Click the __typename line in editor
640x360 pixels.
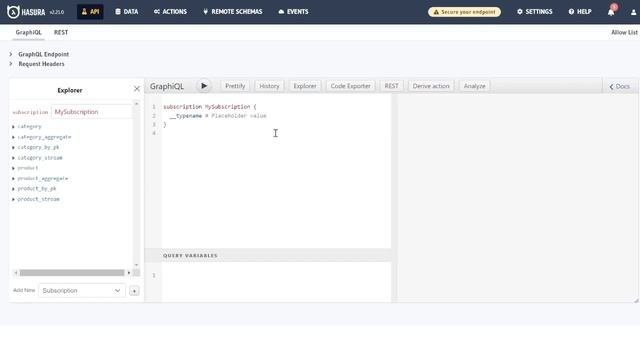pyautogui.click(x=218, y=116)
